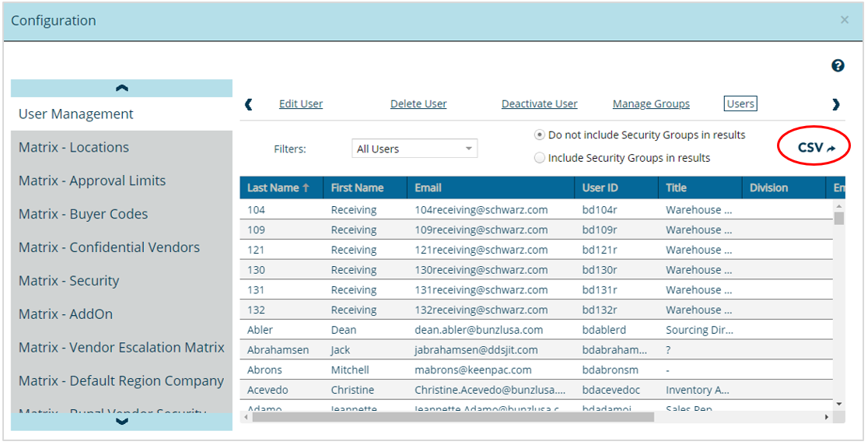Viewport: 868px width, 445px height.
Task: Select first name Christine
Action: pos(352,391)
